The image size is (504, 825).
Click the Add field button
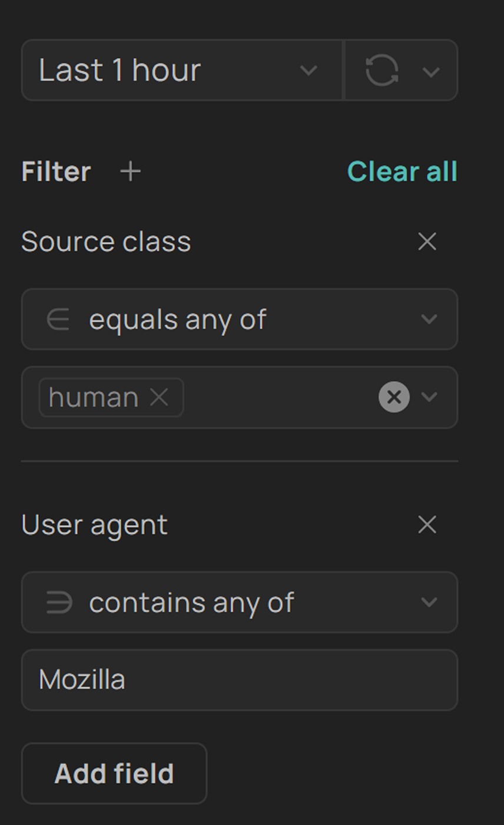[x=114, y=773]
